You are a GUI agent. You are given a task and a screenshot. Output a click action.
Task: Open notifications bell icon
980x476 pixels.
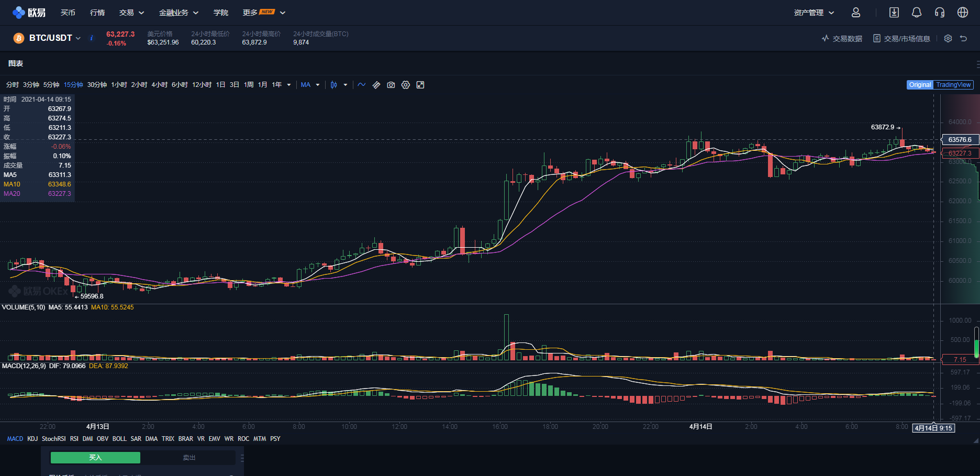[917, 13]
